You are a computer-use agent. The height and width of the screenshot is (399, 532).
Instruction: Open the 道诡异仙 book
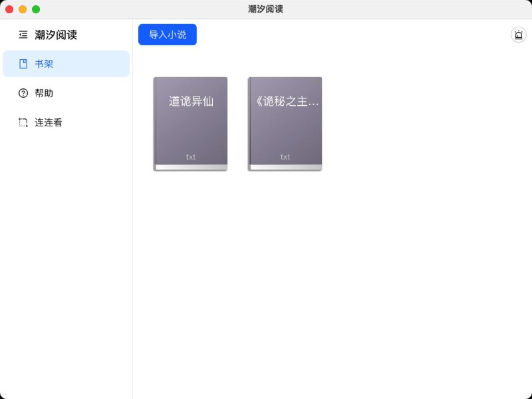point(190,123)
